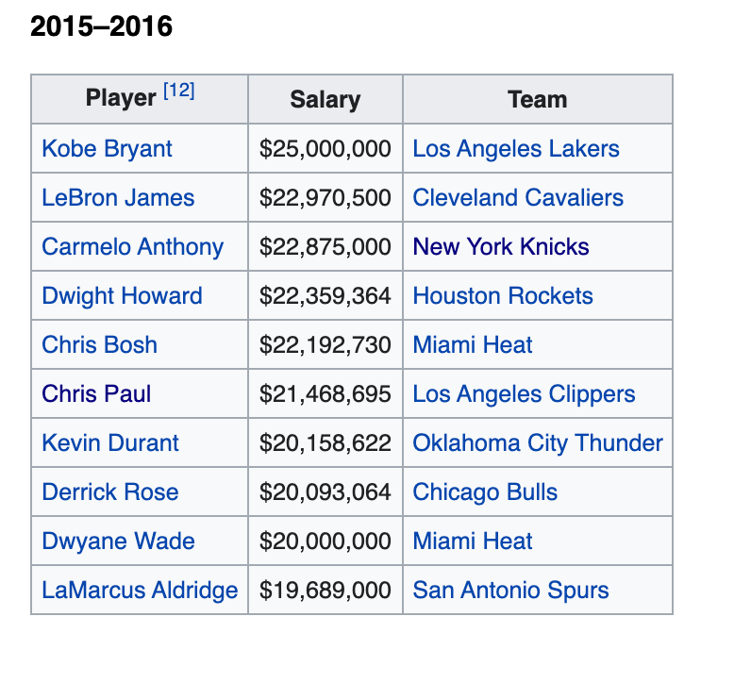
Task: Open Dwyane Wade player page
Action: click(x=118, y=542)
